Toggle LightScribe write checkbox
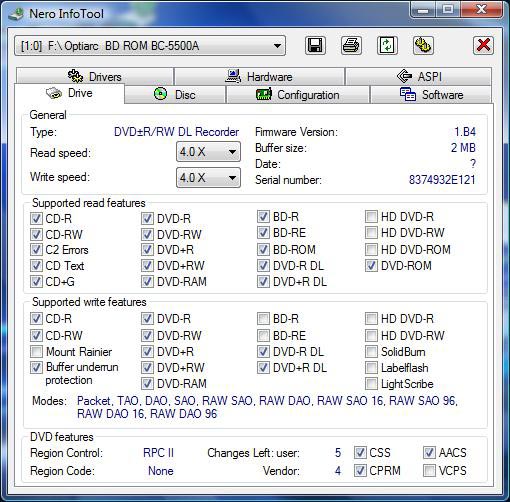510x502 pixels. pyautogui.click(x=371, y=384)
